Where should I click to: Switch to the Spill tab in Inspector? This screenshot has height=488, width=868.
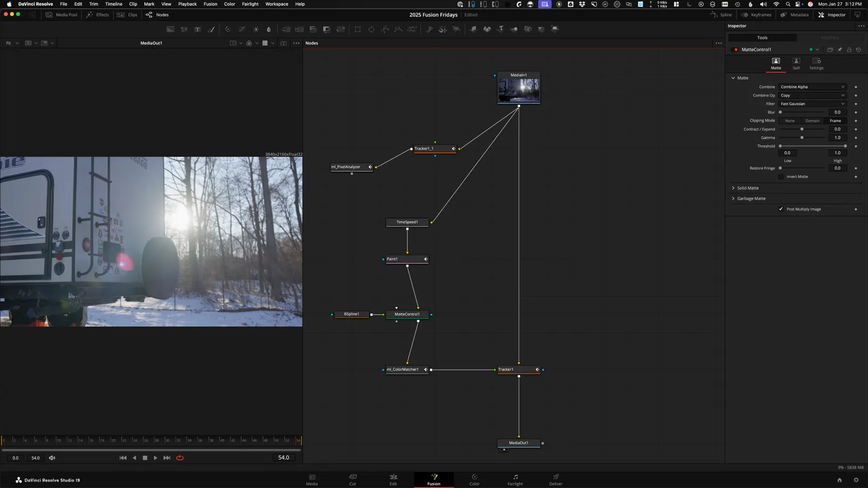(796, 63)
